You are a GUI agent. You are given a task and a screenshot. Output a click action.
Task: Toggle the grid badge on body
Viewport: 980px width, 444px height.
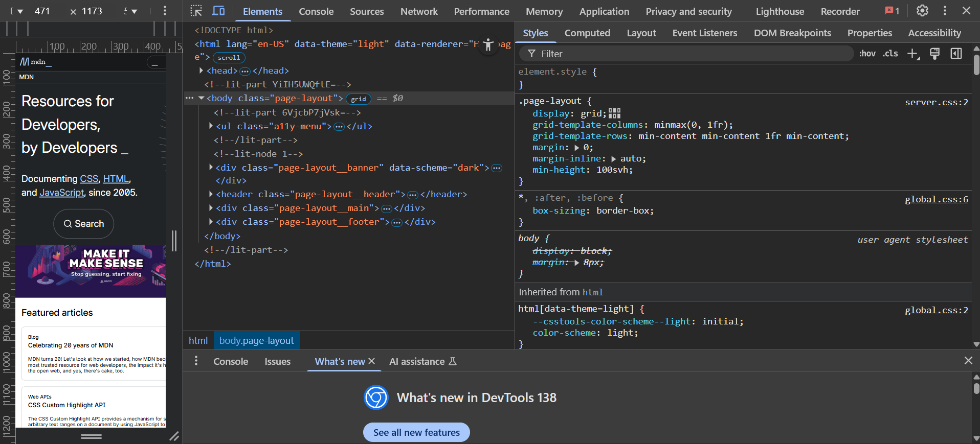click(x=358, y=99)
